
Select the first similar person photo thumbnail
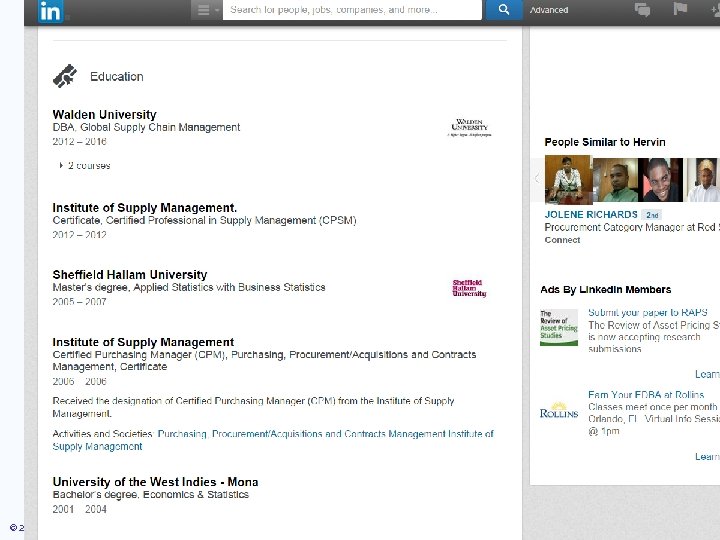[x=566, y=179]
